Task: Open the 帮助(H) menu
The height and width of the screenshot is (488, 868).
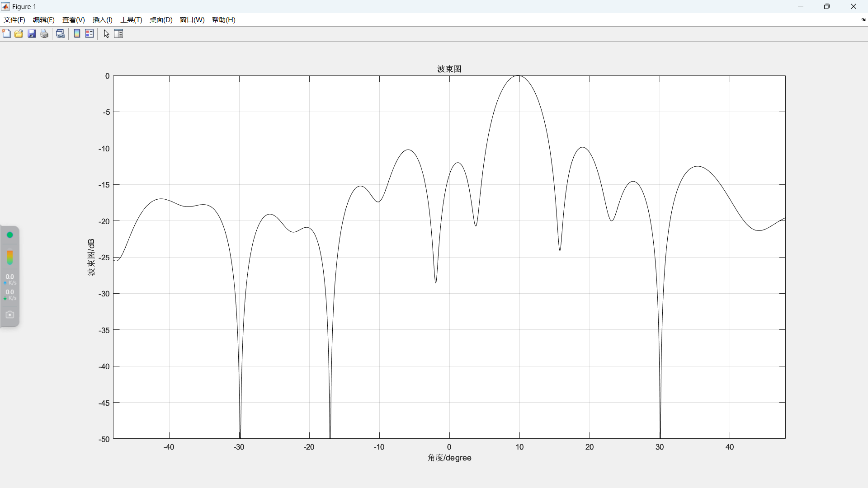Action: click(224, 20)
